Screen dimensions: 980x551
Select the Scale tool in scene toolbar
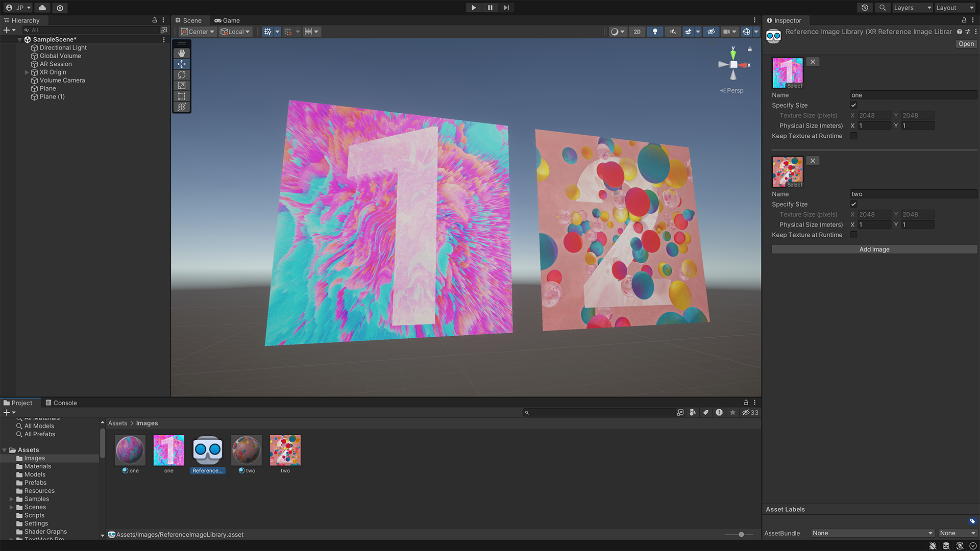click(182, 85)
